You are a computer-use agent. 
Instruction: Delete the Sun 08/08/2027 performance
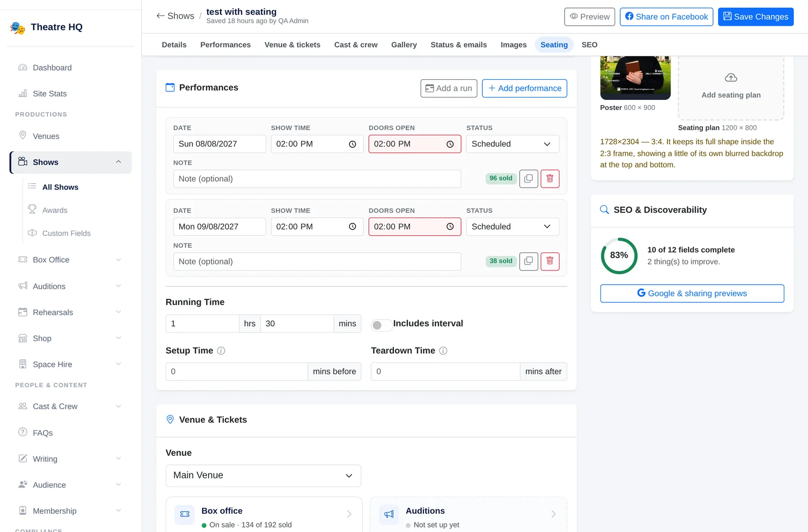click(550, 179)
